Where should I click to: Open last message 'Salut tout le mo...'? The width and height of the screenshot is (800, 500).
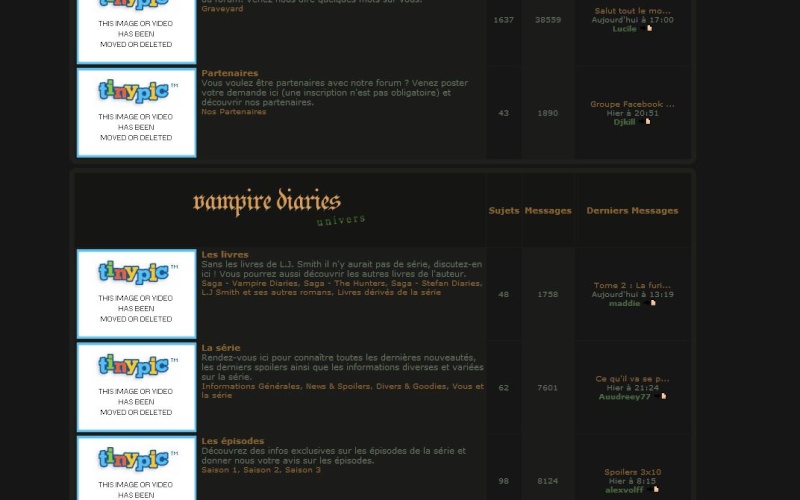pos(632,11)
